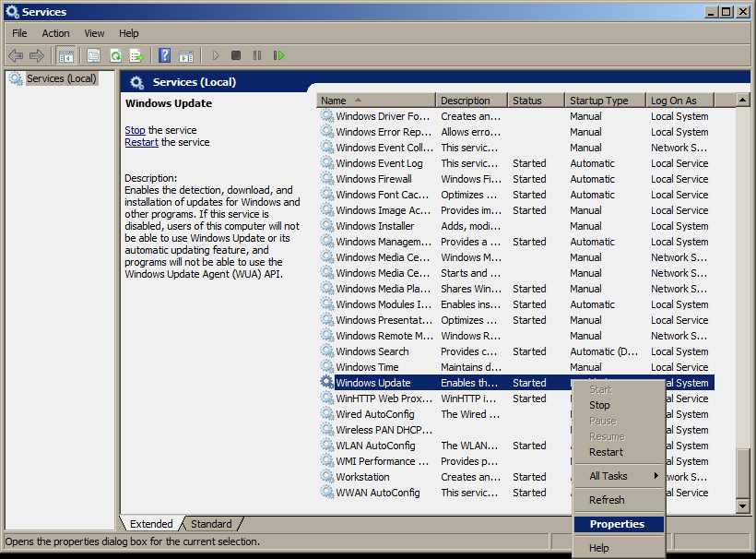Click gear icon beside Workstation row
The height and width of the screenshot is (559, 756).
327,476
